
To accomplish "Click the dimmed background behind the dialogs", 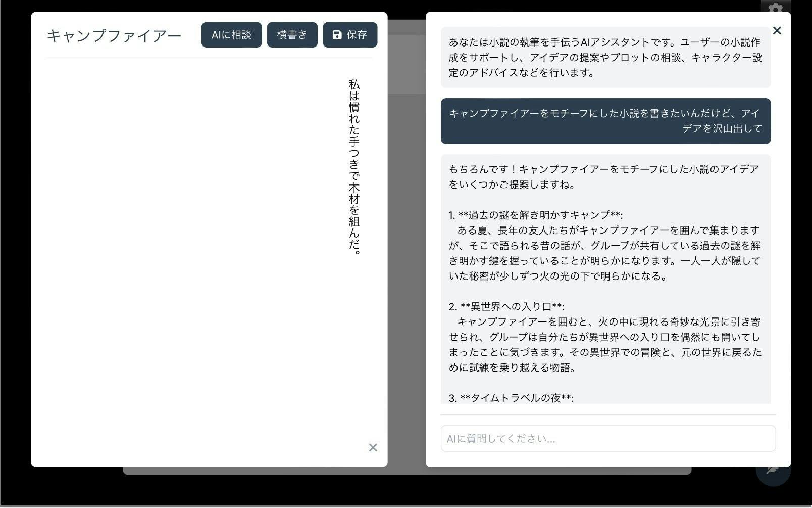I will 407,253.
